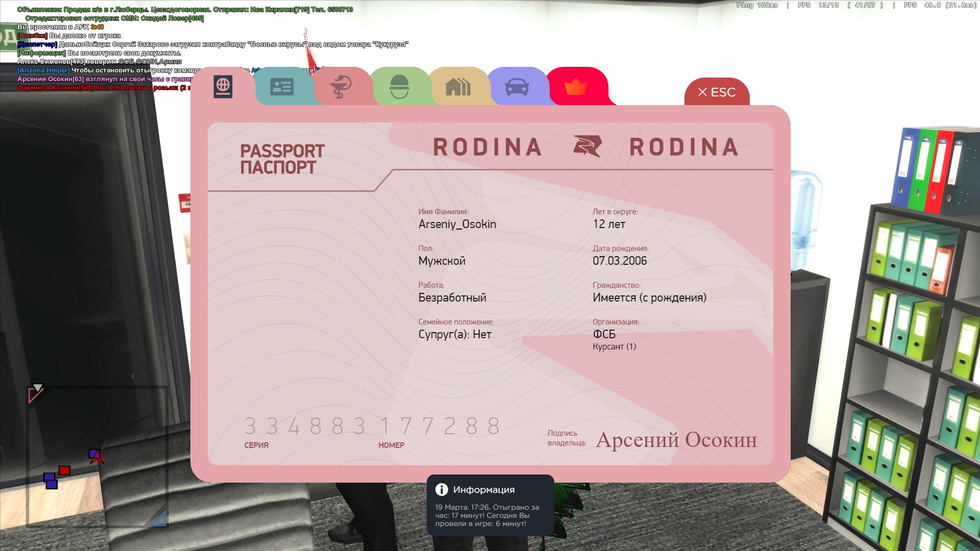The image size is (980, 551).
Task: Click the Arizona Helper chat link
Action: 43,70
